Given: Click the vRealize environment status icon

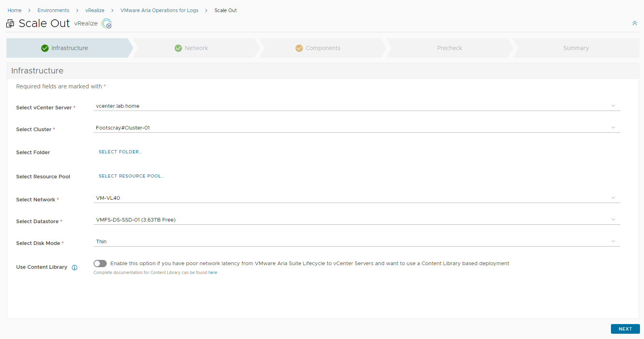Looking at the screenshot, I should point(106,24).
